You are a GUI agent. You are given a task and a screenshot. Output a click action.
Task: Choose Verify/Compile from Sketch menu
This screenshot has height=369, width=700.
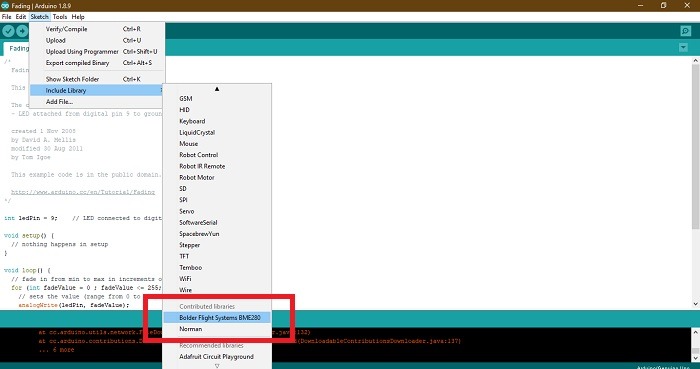(97, 29)
